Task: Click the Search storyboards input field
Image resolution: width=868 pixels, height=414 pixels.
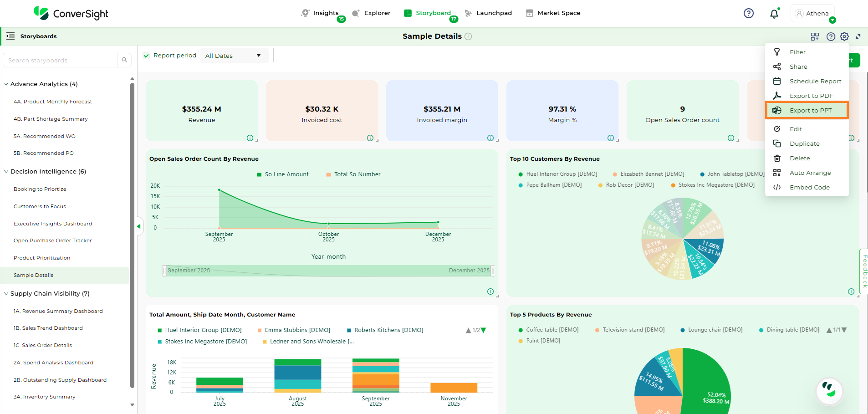Action: tap(60, 60)
